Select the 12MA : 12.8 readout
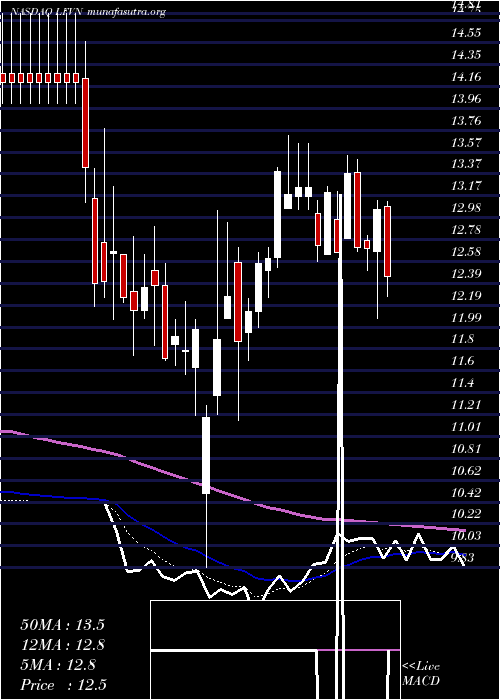The height and width of the screenshot is (700, 500). (62, 645)
